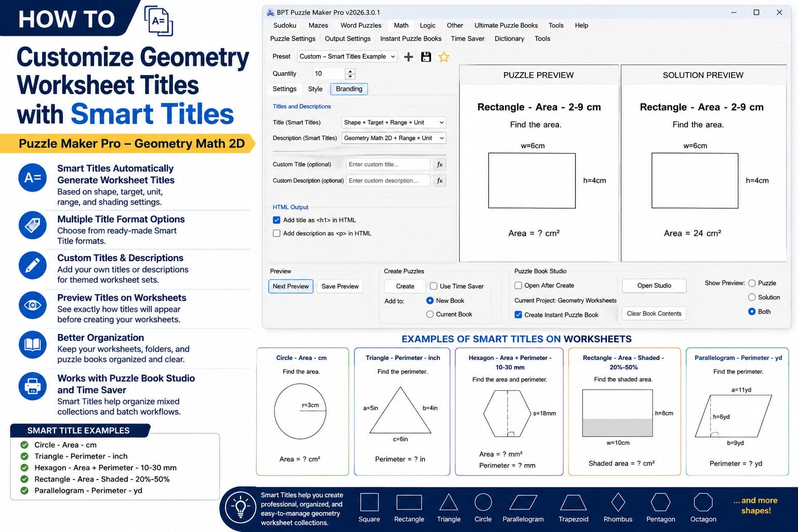Open the Preset dropdown
798x532 pixels.
[348, 57]
